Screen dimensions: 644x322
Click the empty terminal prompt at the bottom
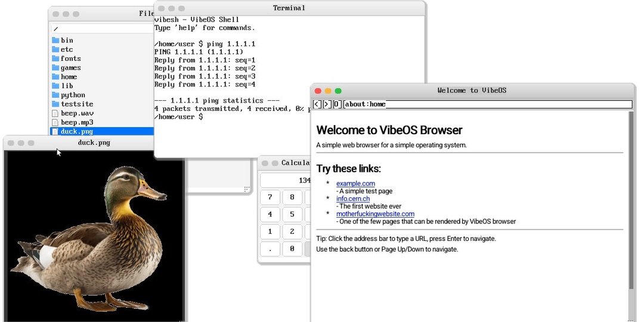[179, 117]
